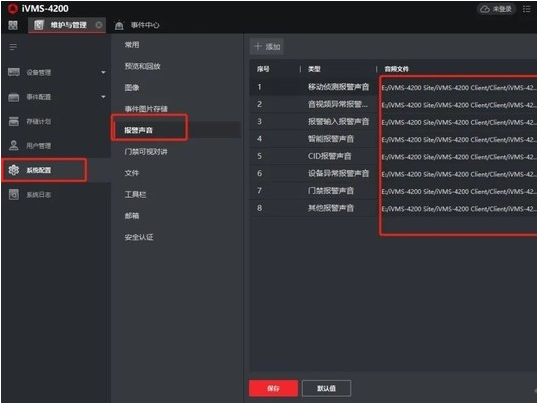Click the 添加 add button

click(x=267, y=47)
